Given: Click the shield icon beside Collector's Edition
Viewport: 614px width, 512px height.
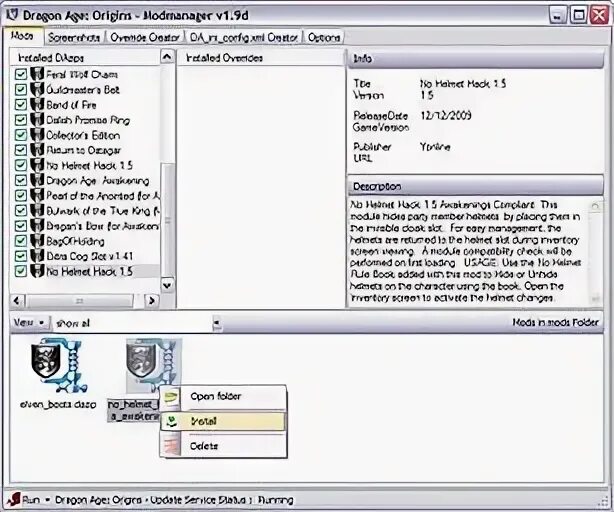Looking at the screenshot, I should (x=37, y=135).
